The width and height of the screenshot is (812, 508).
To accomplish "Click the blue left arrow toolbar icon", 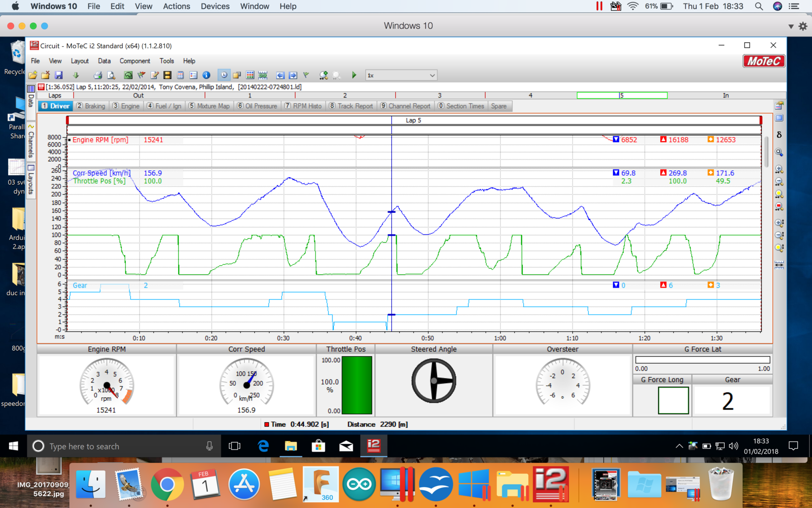I will click(x=280, y=75).
